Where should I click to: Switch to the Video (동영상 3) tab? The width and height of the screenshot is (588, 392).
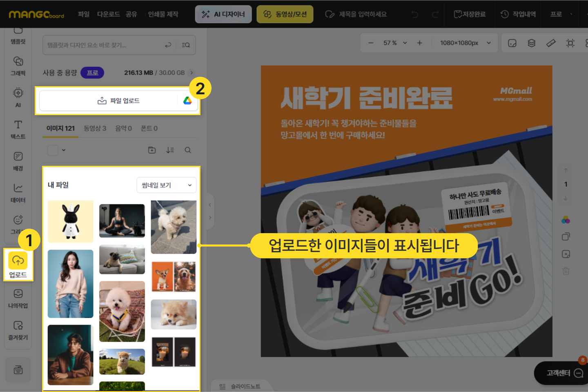tap(95, 128)
